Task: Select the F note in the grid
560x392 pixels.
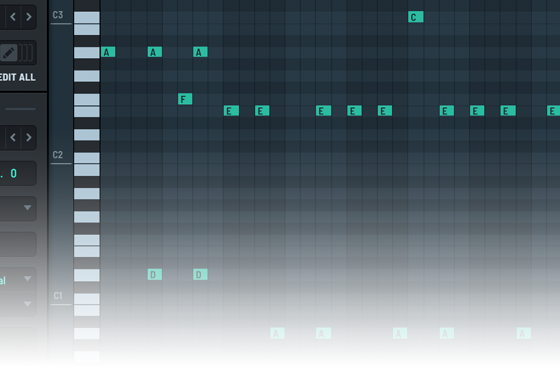Action: tap(185, 99)
